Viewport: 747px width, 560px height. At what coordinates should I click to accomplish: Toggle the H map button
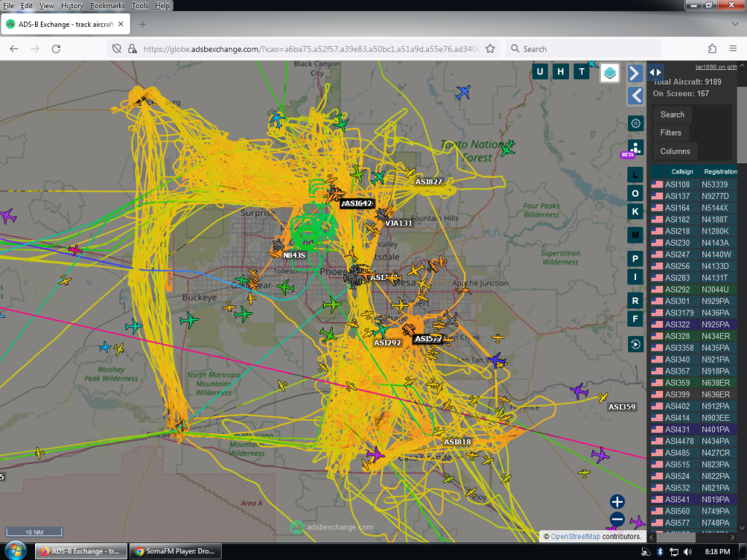click(x=561, y=72)
